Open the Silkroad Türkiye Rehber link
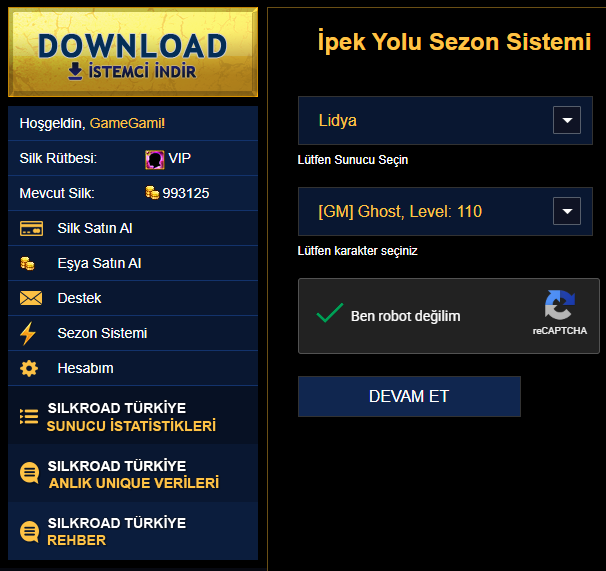 point(133,531)
